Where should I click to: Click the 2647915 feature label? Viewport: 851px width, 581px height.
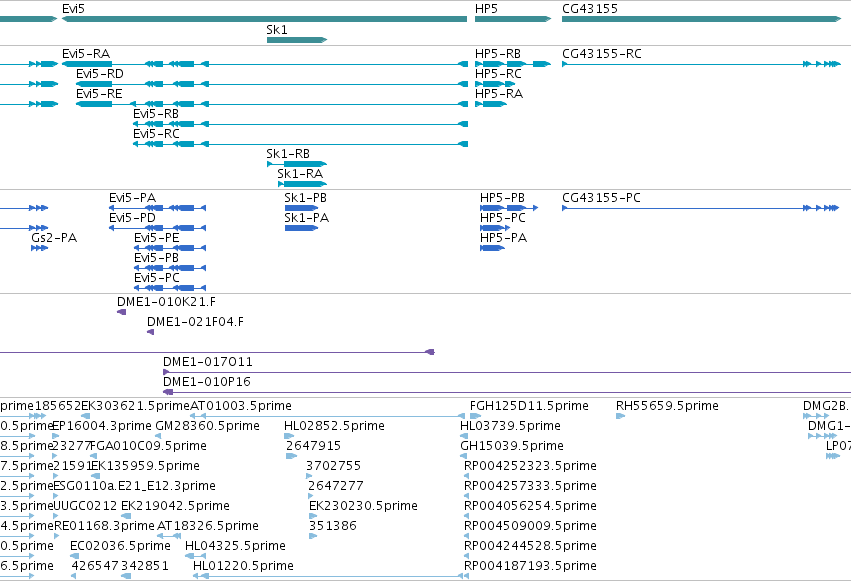pyautogui.click(x=314, y=446)
